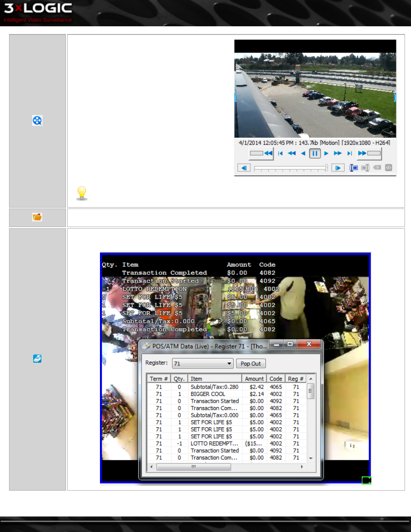Click the $2.14 amount cell
The image size is (411, 532).
257,394
